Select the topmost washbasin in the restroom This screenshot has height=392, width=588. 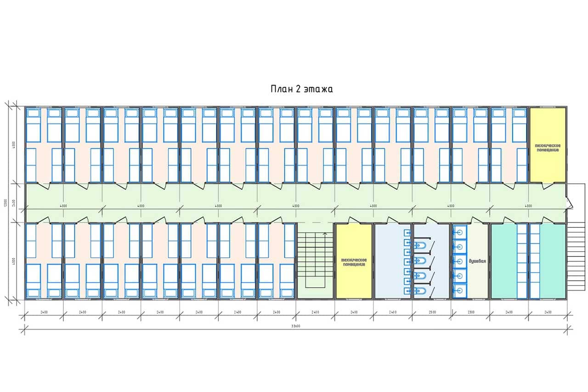click(x=407, y=233)
